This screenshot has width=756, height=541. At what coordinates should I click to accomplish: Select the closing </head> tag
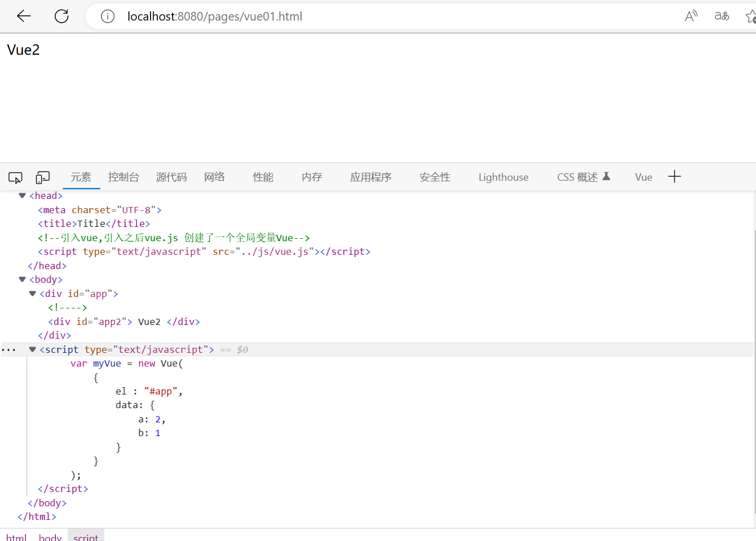pos(47,266)
